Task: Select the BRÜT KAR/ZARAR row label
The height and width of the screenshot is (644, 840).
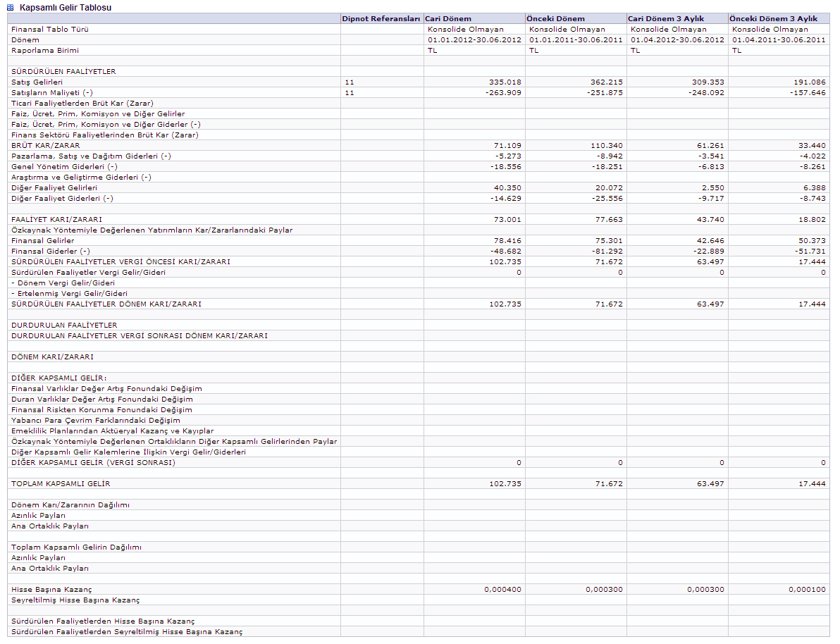Action: pyautogui.click(x=46, y=145)
